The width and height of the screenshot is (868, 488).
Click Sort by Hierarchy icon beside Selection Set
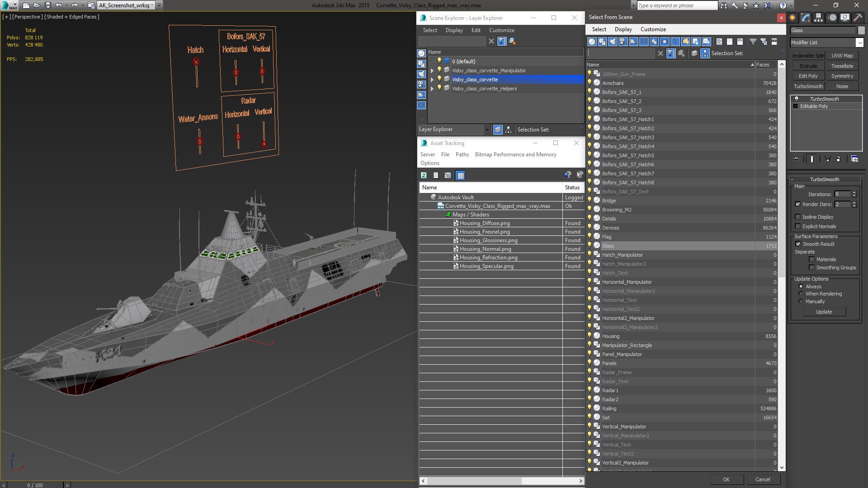click(705, 53)
